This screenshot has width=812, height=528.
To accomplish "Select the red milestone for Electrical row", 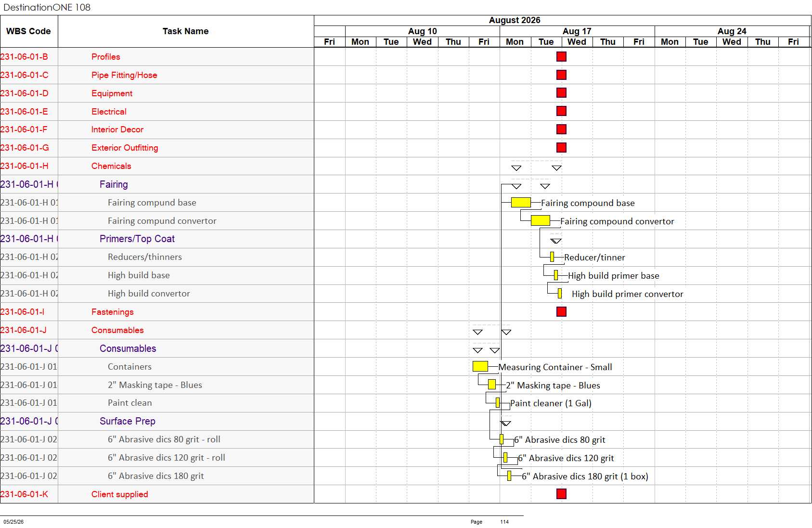I will tap(561, 111).
